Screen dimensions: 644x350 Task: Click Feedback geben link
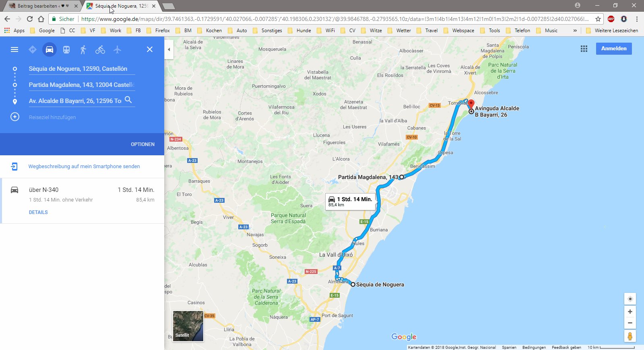click(x=566, y=348)
